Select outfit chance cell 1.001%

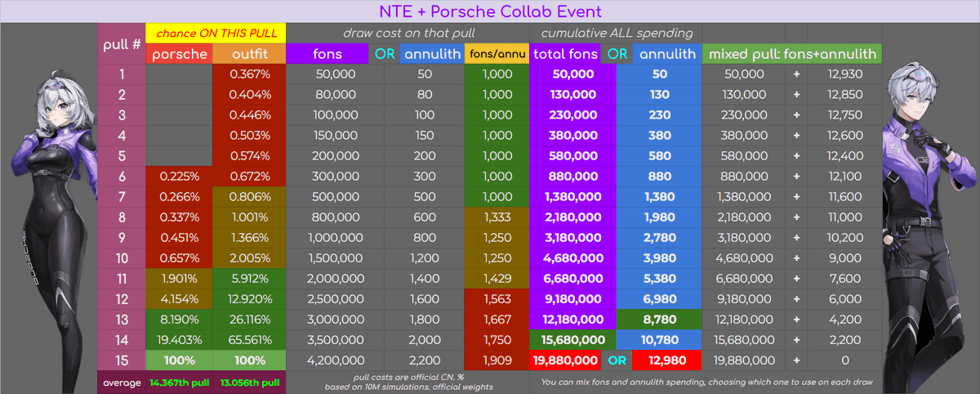pyautogui.click(x=250, y=217)
